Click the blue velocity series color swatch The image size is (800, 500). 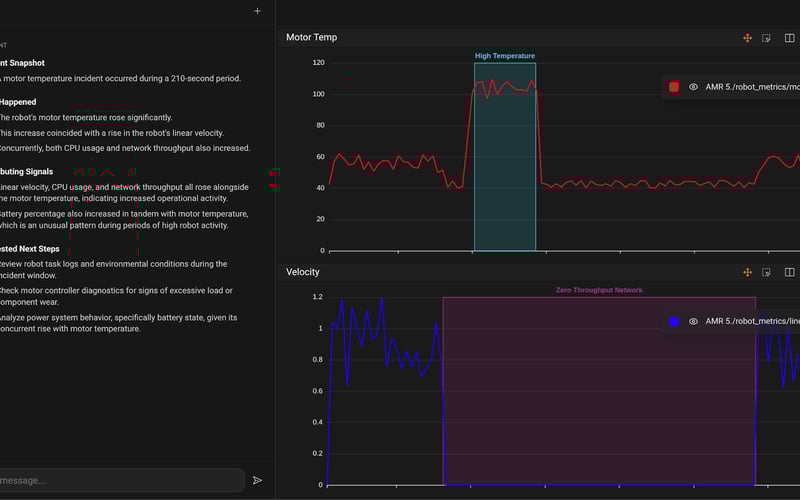coord(674,321)
